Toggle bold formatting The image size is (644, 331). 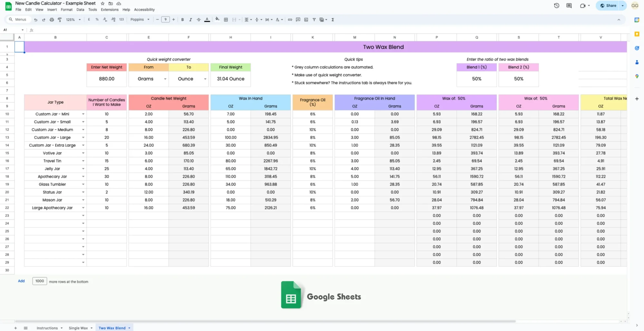click(x=183, y=20)
